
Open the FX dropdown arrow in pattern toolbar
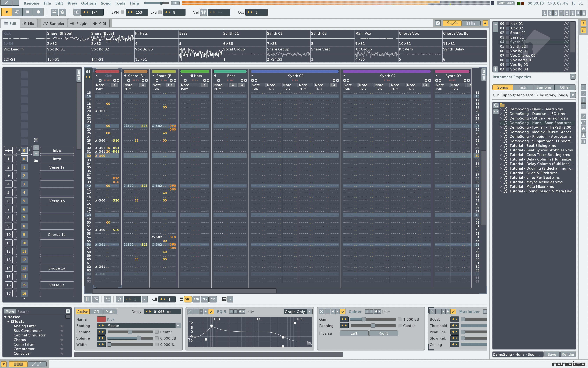[x=230, y=299]
